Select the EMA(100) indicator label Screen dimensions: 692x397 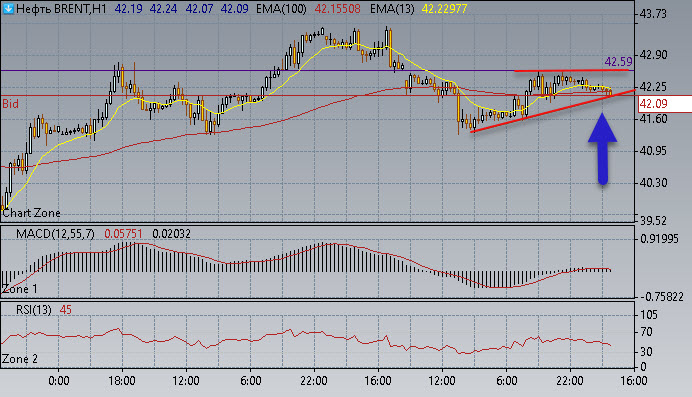[x=281, y=9]
